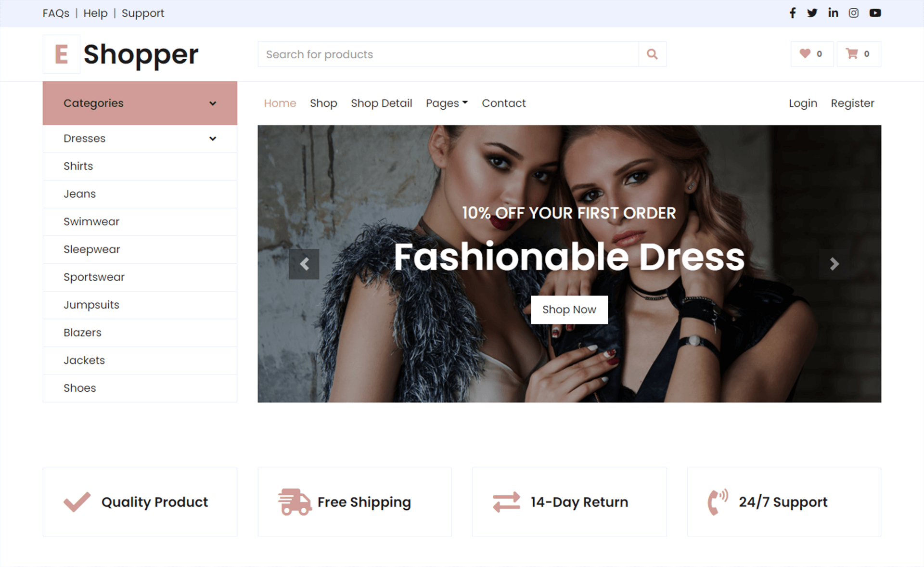Click the Register link
Screen dimensions: 924x567
851,103
